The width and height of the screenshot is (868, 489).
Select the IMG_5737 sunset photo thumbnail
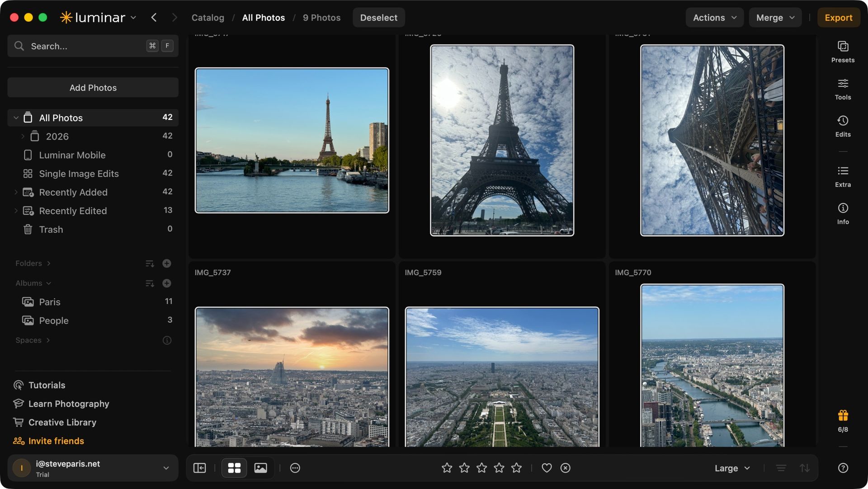pyautogui.click(x=292, y=377)
